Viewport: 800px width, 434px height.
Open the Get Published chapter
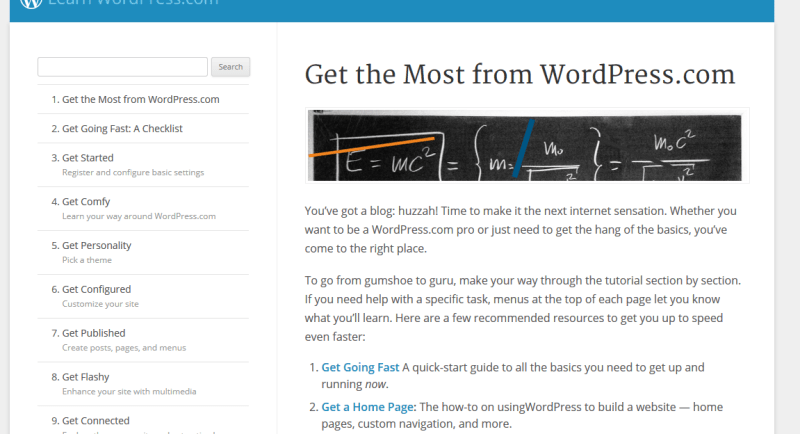(93, 333)
